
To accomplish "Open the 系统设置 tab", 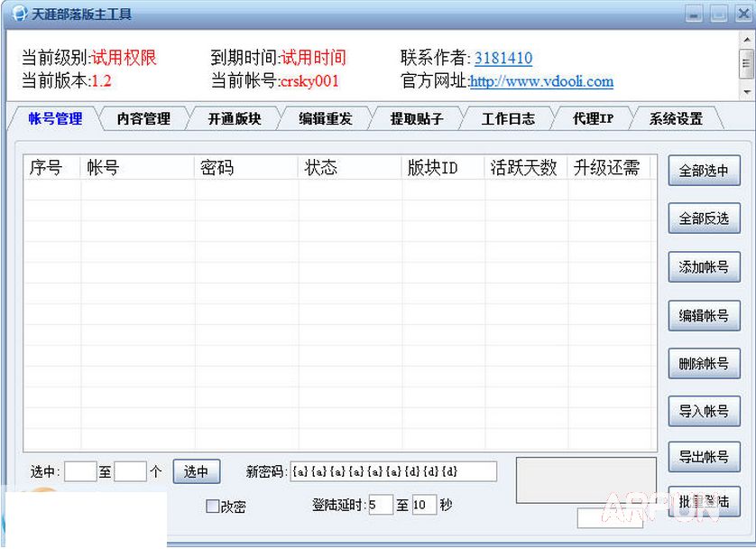I will coord(676,118).
